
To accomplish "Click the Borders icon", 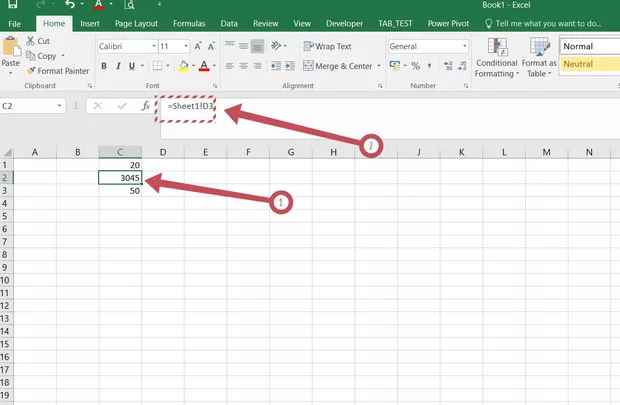I will point(157,66).
